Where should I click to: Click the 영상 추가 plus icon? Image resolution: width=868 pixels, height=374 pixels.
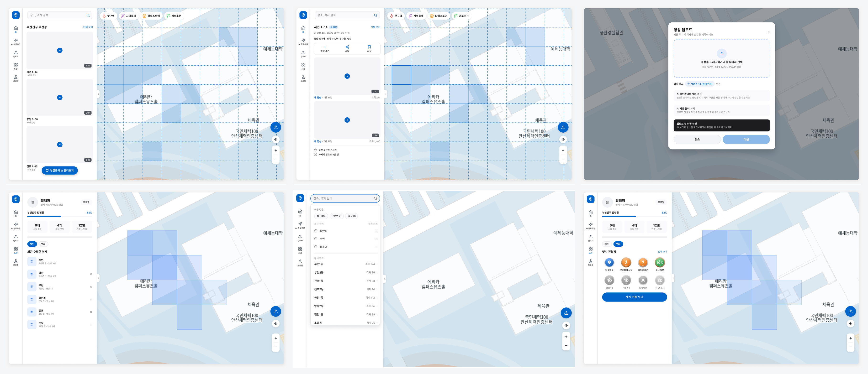point(325,47)
